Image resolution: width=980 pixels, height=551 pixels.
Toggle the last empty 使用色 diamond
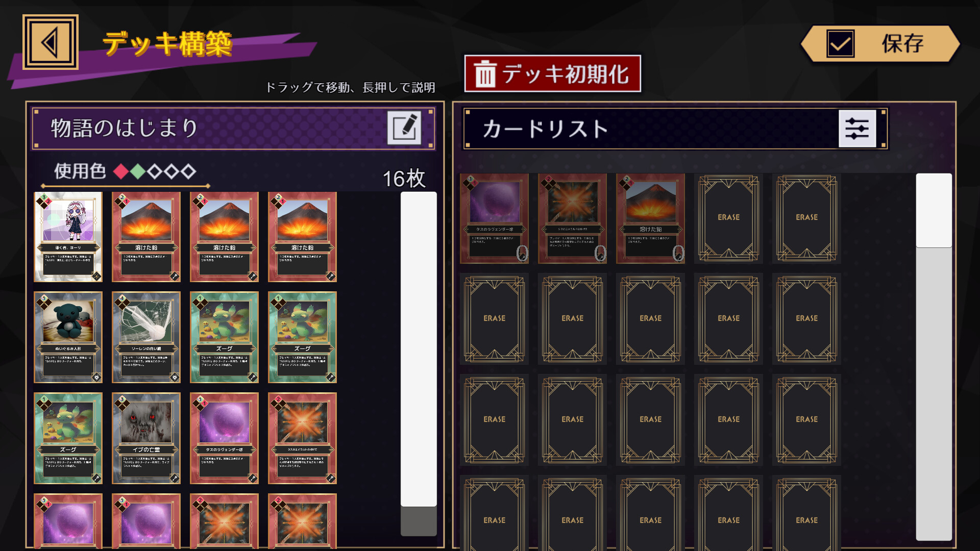[x=188, y=171]
